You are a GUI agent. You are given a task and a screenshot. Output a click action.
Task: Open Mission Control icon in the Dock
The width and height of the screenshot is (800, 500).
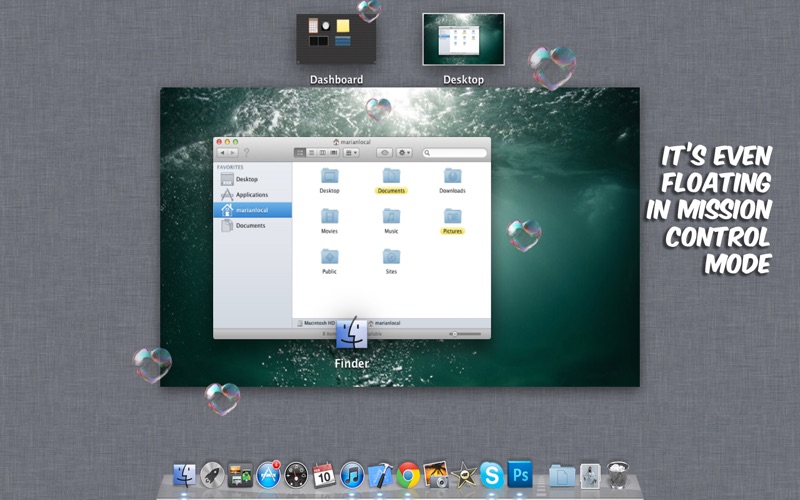(240, 476)
